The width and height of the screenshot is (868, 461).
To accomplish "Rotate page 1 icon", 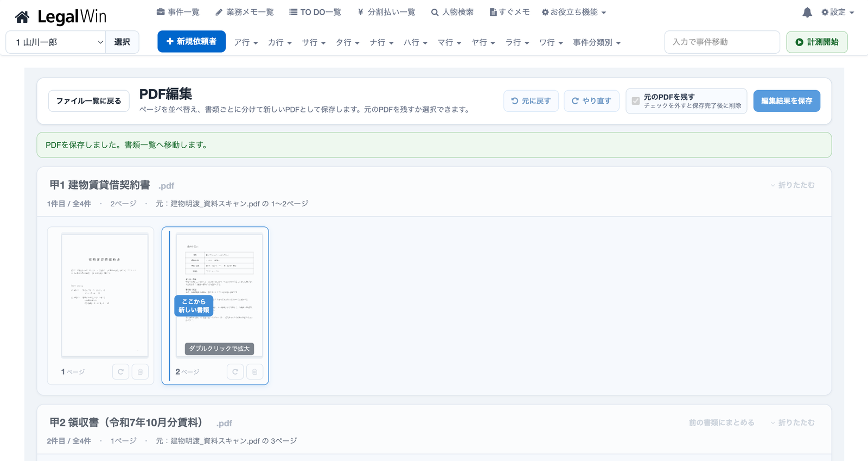I will click(x=120, y=372).
